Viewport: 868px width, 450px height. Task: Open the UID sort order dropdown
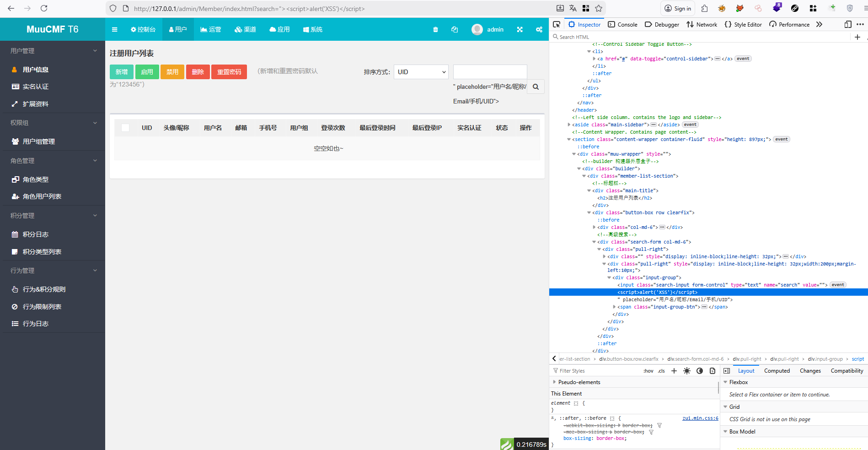click(421, 72)
